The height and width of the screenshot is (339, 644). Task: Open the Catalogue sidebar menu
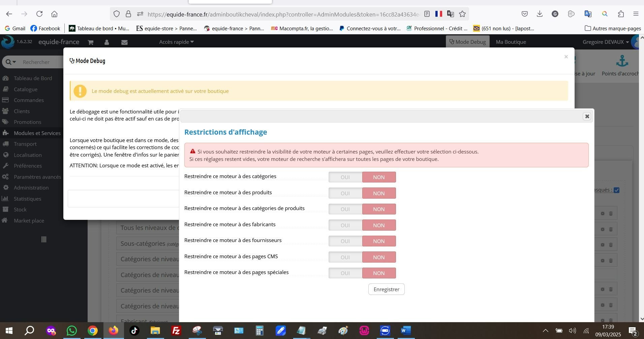[x=26, y=89]
